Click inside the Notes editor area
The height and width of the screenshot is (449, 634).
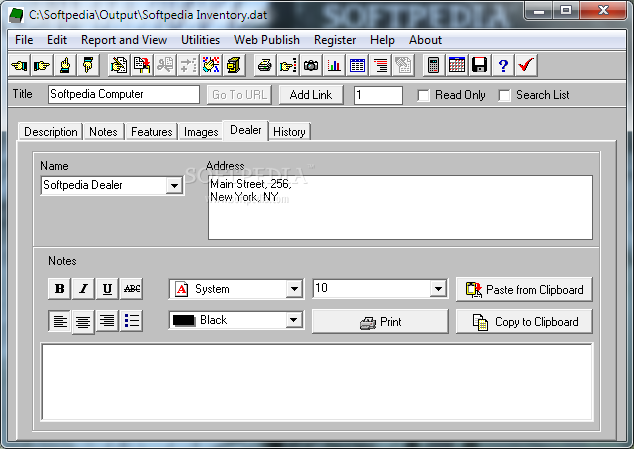point(317,382)
